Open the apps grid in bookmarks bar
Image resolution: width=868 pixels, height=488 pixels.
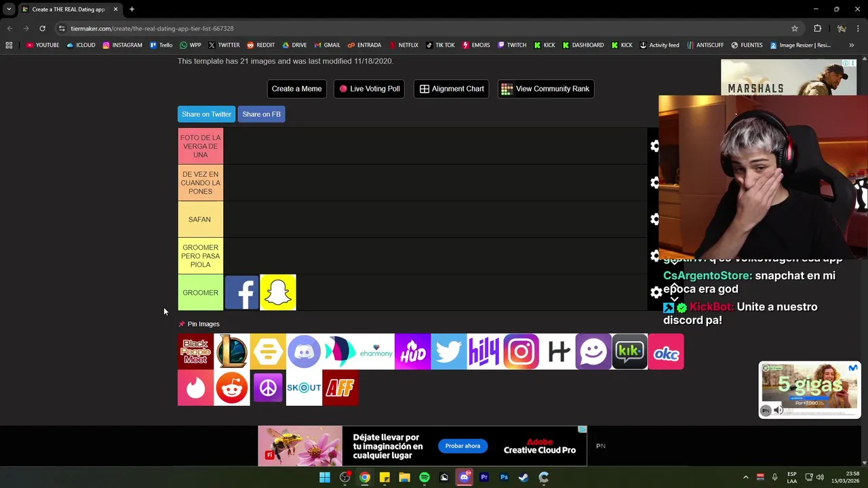[x=9, y=45]
